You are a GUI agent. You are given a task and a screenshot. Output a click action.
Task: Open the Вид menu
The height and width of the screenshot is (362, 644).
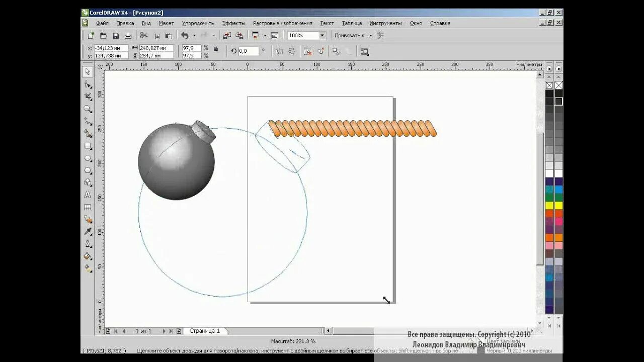point(146,23)
